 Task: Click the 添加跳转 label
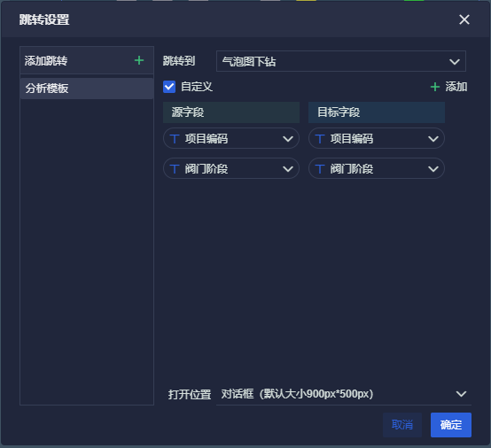pyautogui.click(x=46, y=61)
